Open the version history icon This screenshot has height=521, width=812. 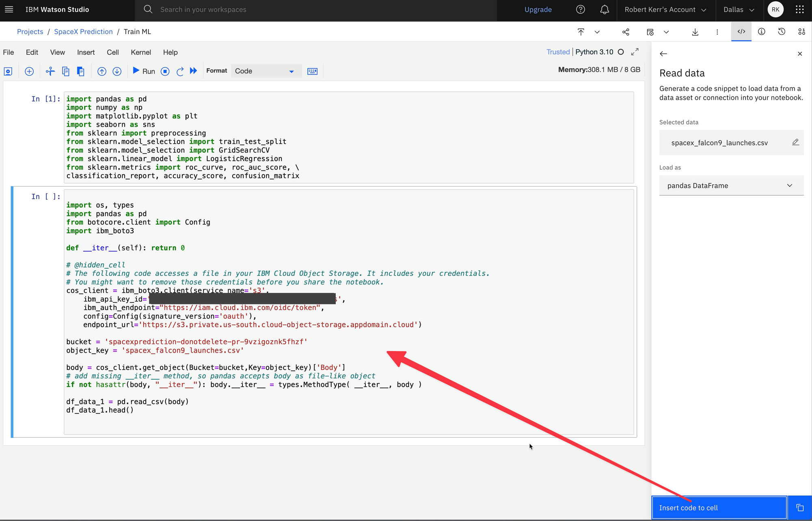782,32
